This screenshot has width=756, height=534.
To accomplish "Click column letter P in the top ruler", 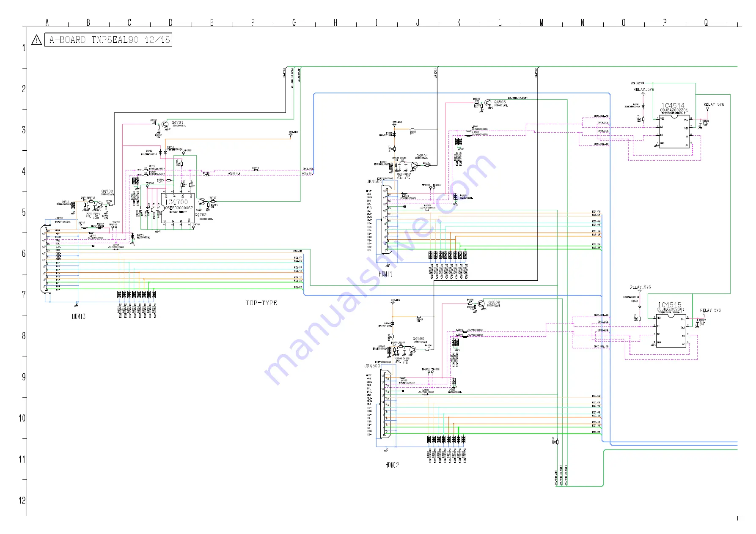I will click(665, 23).
